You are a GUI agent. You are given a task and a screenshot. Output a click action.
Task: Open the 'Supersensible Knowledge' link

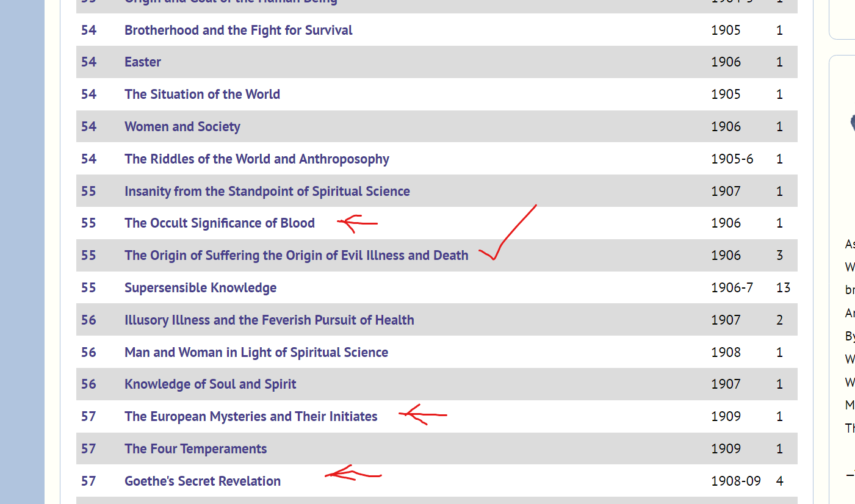click(x=200, y=288)
